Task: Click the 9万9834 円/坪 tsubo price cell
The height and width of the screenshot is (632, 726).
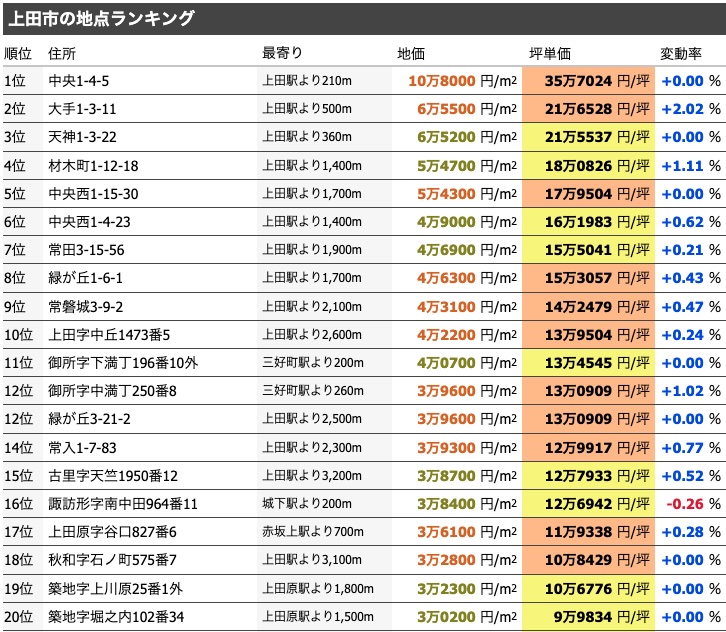Action: click(x=588, y=617)
